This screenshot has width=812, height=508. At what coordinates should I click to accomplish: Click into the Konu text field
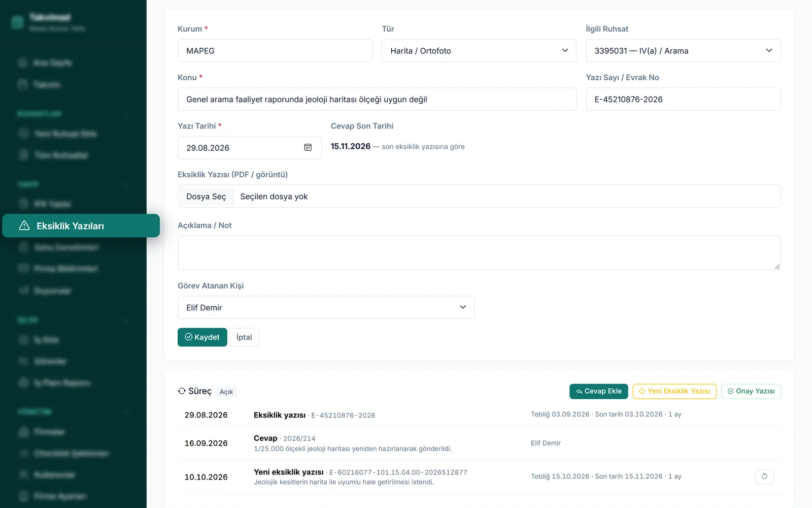pos(377,99)
